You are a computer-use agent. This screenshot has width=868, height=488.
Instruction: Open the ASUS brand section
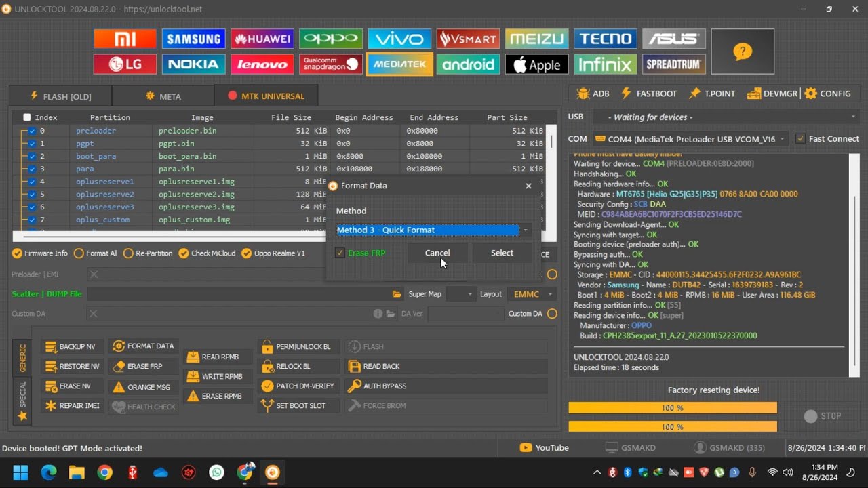[674, 39]
